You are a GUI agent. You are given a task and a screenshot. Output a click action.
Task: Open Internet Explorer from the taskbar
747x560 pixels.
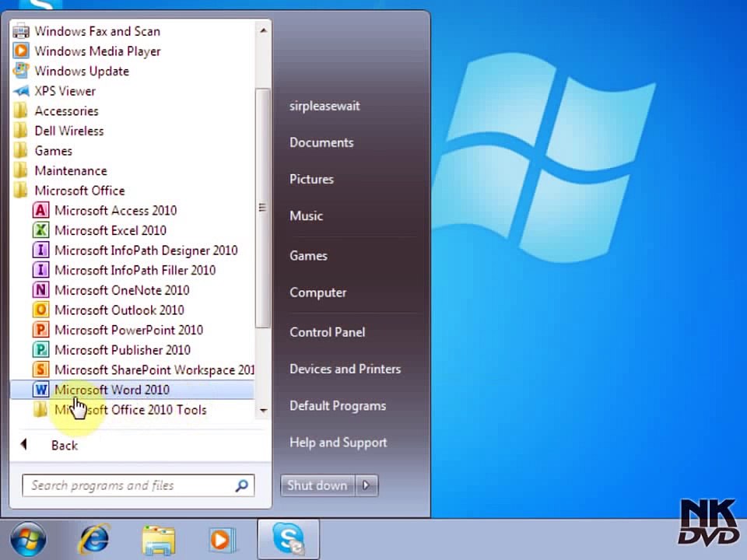pos(94,540)
